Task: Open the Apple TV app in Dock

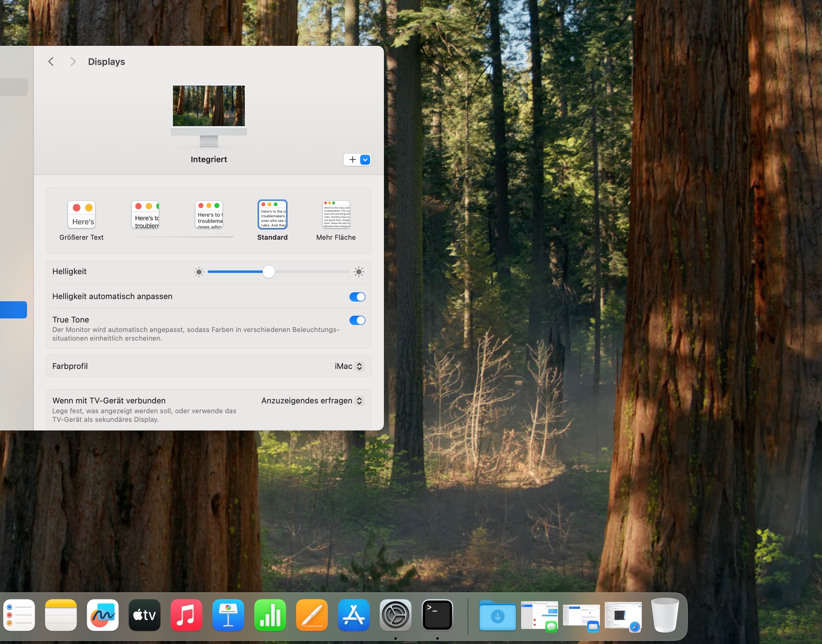Action: (144, 615)
